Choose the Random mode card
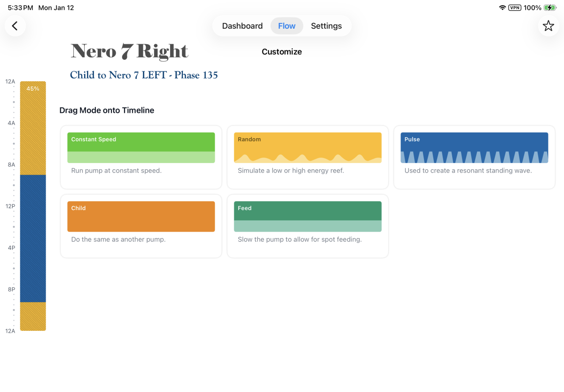Viewport: 564px width, 392px height. click(x=308, y=157)
